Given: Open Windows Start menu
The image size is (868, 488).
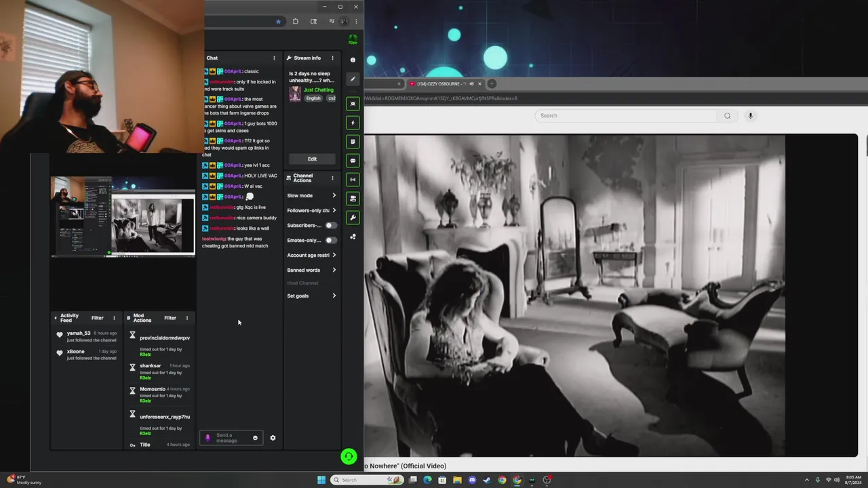Looking at the screenshot, I should click(321, 480).
